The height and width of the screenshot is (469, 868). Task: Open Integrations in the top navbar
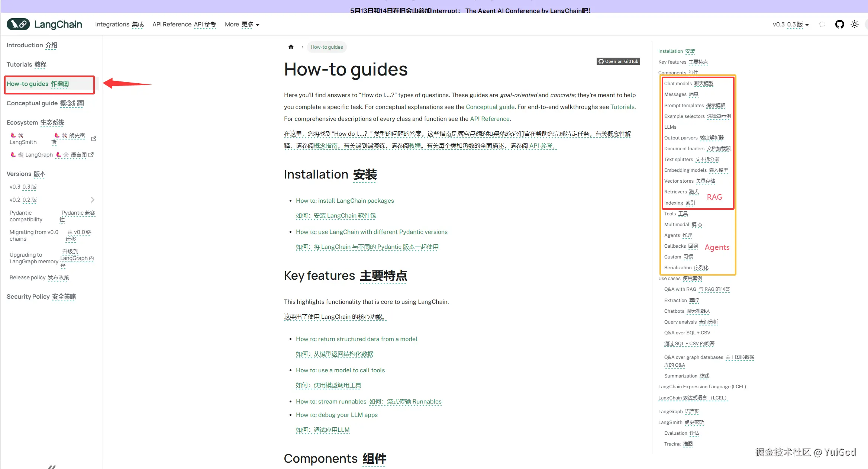pos(119,25)
